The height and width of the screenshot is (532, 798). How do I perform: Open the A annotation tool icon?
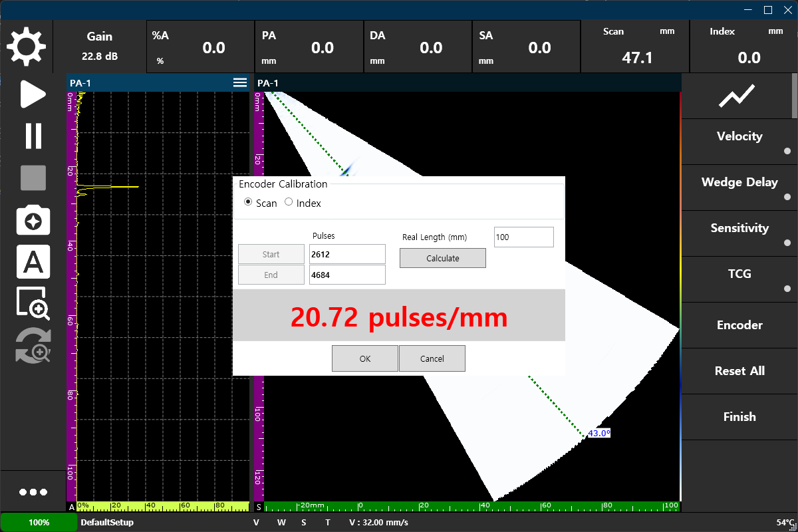[33, 263]
